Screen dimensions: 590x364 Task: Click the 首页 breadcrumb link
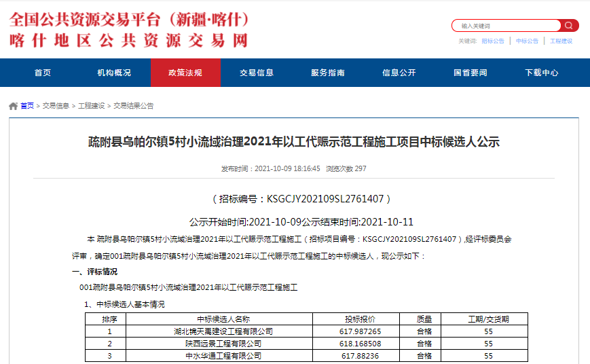click(x=27, y=106)
